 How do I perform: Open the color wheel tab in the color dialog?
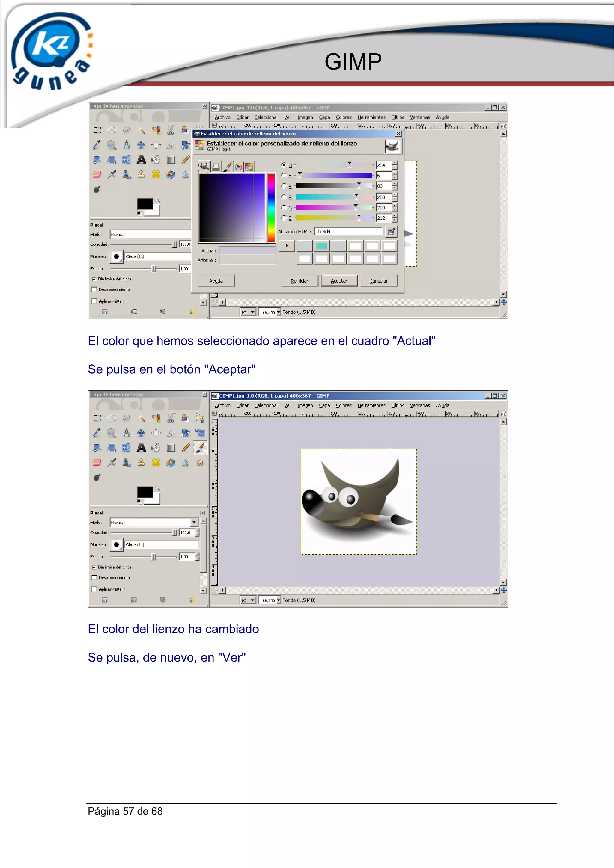pyautogui.click(x=238, y=167)
